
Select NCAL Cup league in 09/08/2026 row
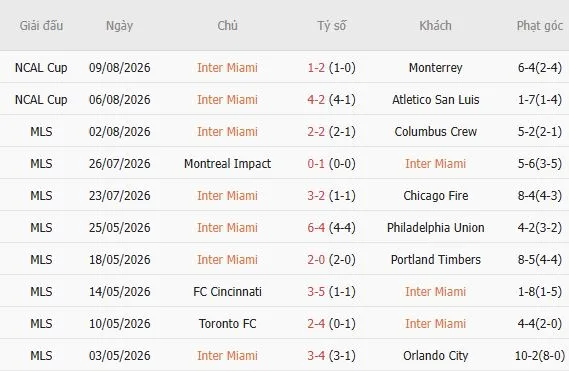coord(41,68)
